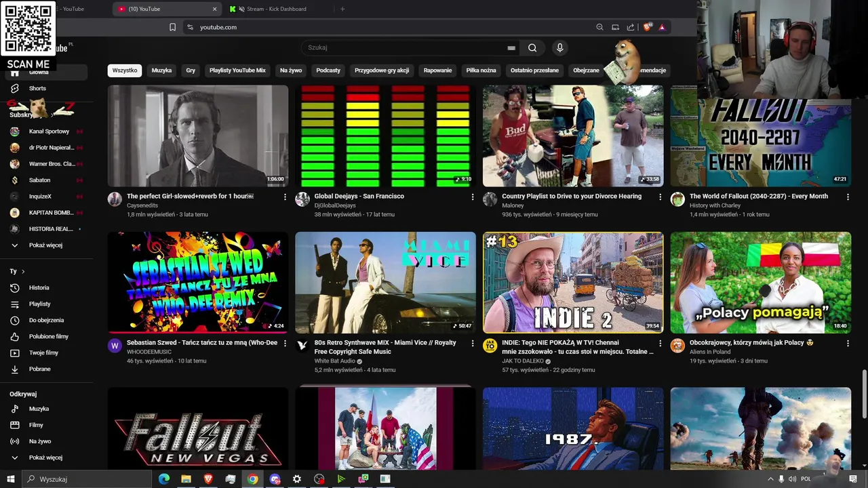This screenshot has height=488, width=868.
Task: Open Microsoft Edge from taskbar
Action: pos(164,479)
